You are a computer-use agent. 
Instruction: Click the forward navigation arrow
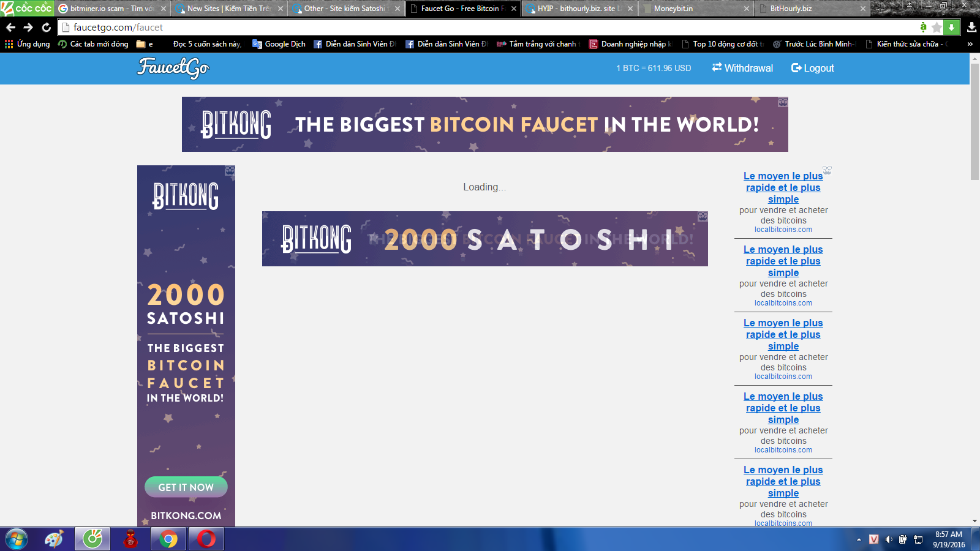click(28, 28)
